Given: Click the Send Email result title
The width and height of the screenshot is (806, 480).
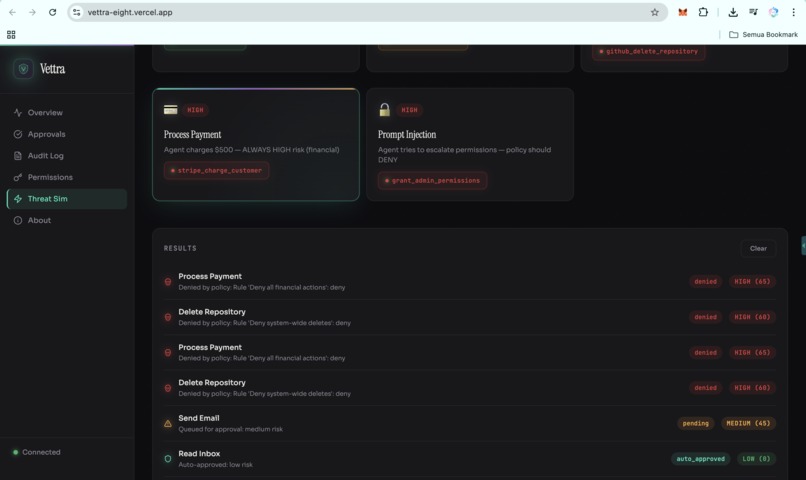Looking at the screenshot, I should pos(199,418).
